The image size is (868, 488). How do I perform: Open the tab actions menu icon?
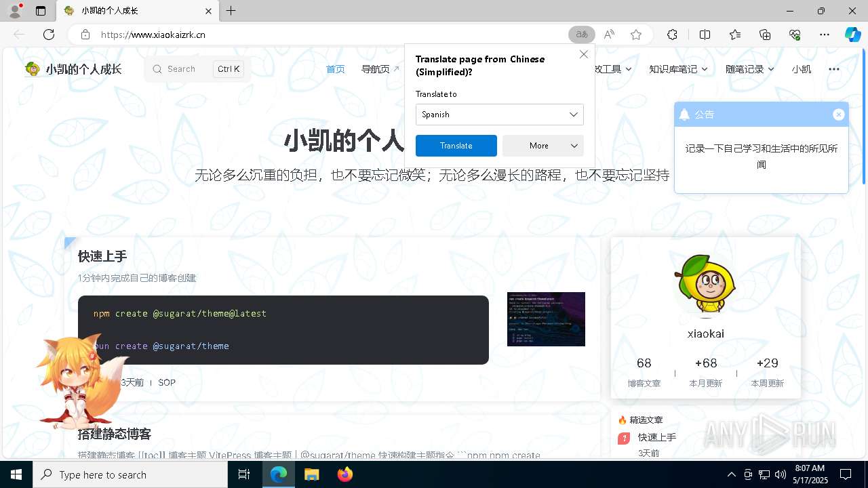click(41, 11)
